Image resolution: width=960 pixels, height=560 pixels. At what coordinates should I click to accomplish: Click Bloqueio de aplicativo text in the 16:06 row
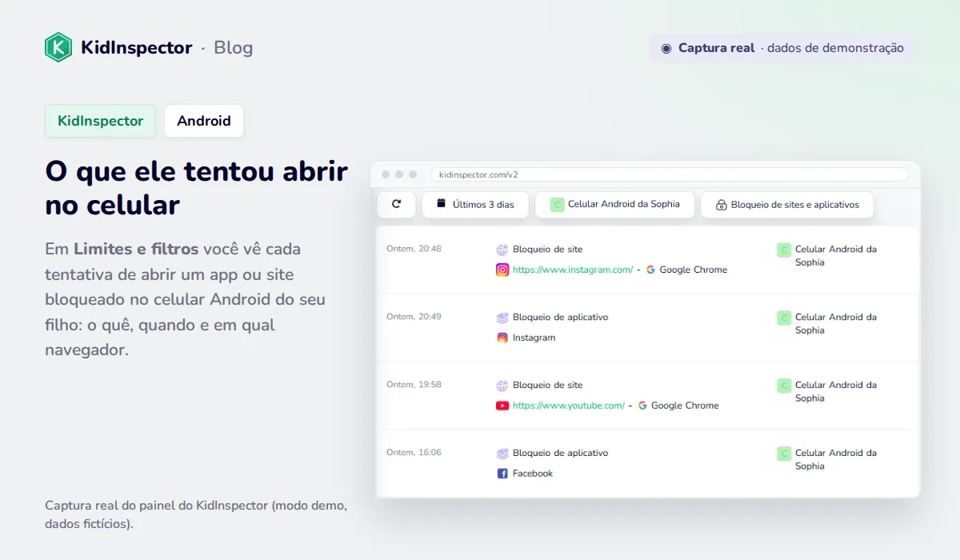[561, 454]
